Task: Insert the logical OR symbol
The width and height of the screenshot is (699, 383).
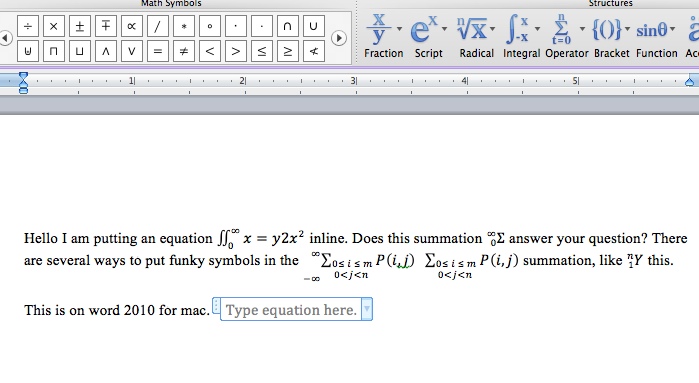Action: click(132, 52)
